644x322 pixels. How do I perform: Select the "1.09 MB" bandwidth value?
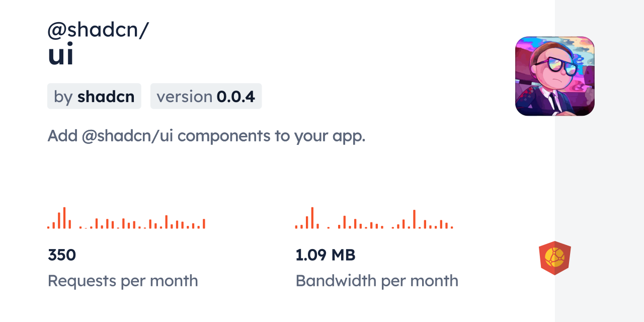[x=326, y=255]
